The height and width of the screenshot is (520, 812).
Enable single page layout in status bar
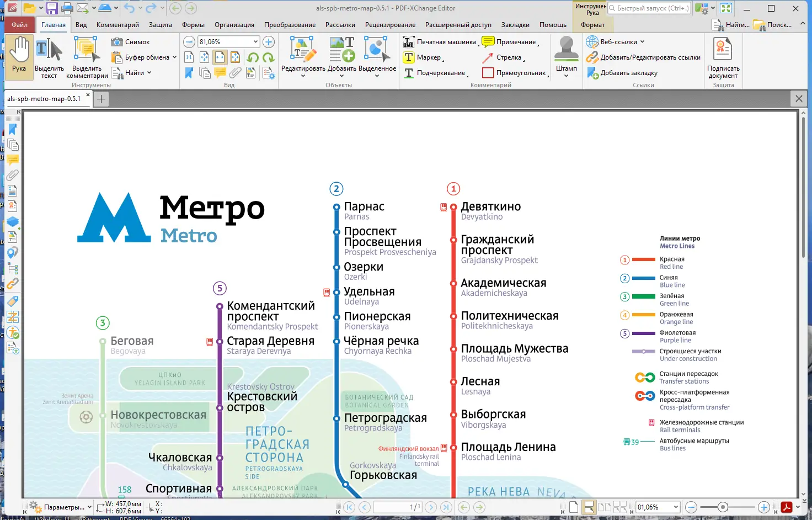[x=574, y=507]
